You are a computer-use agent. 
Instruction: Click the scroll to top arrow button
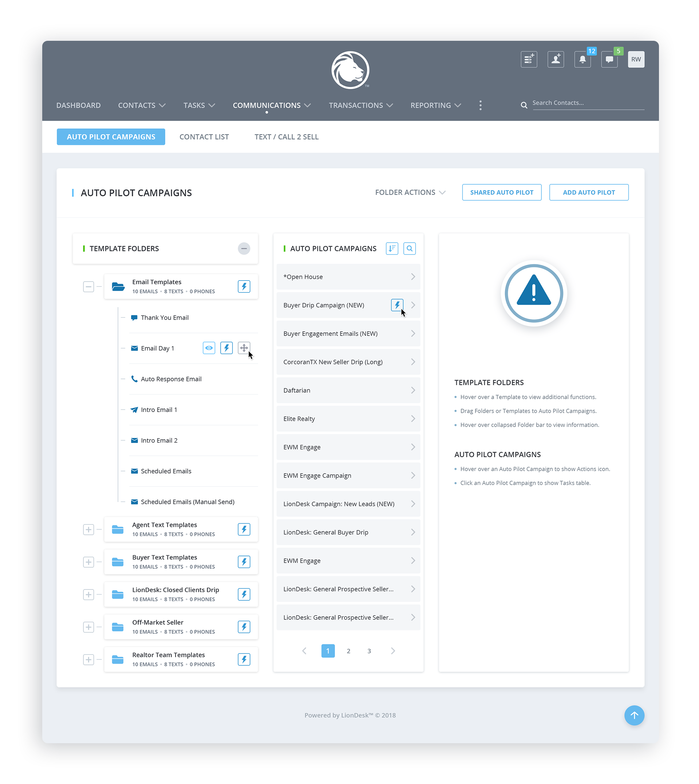[x=634, y=716]
